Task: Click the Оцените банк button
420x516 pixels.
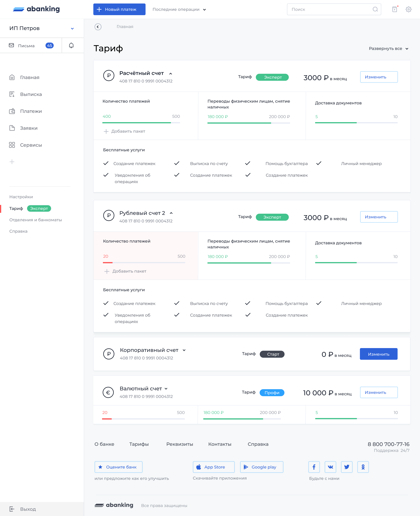Action: point(119,467)
